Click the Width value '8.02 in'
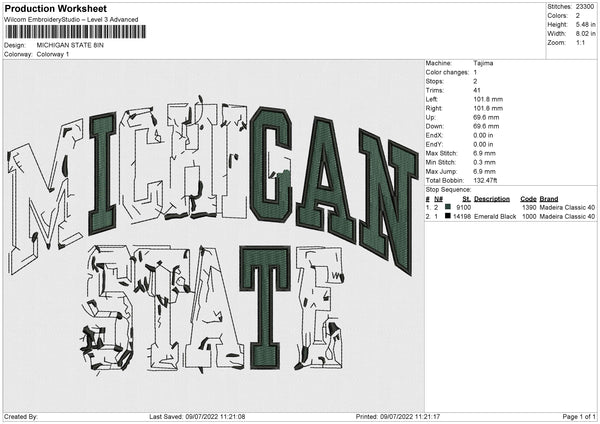This screenshot has height=424, width=600. 585,34
